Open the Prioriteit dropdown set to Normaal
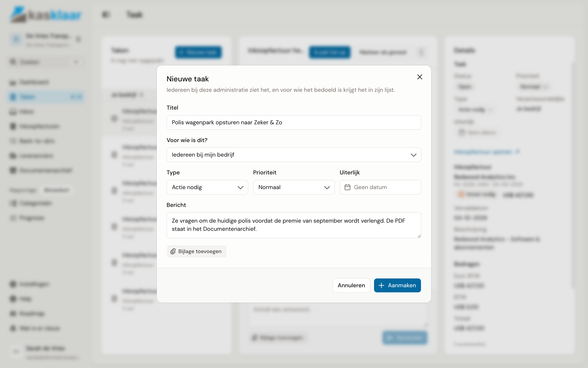 [x=294, y=187]
